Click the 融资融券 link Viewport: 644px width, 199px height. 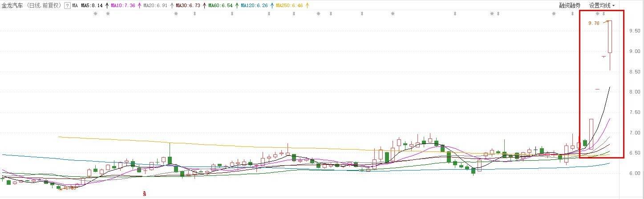pyautogui.click(x=570, y=6)
